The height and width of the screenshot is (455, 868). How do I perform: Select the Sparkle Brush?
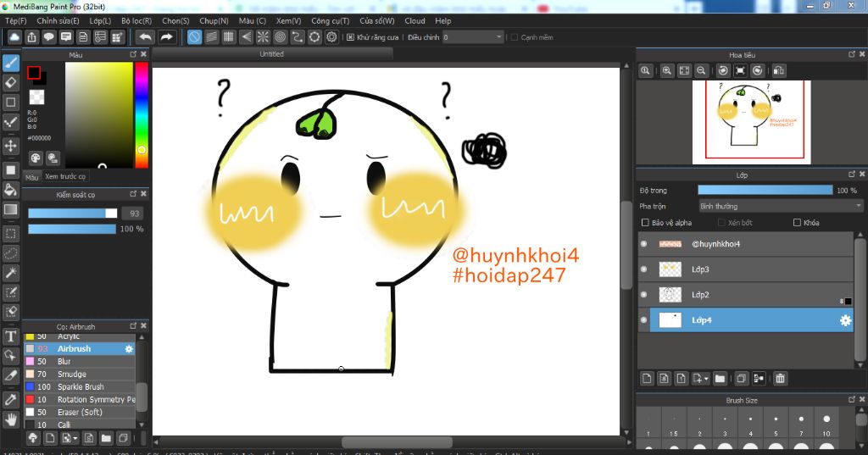80,387
